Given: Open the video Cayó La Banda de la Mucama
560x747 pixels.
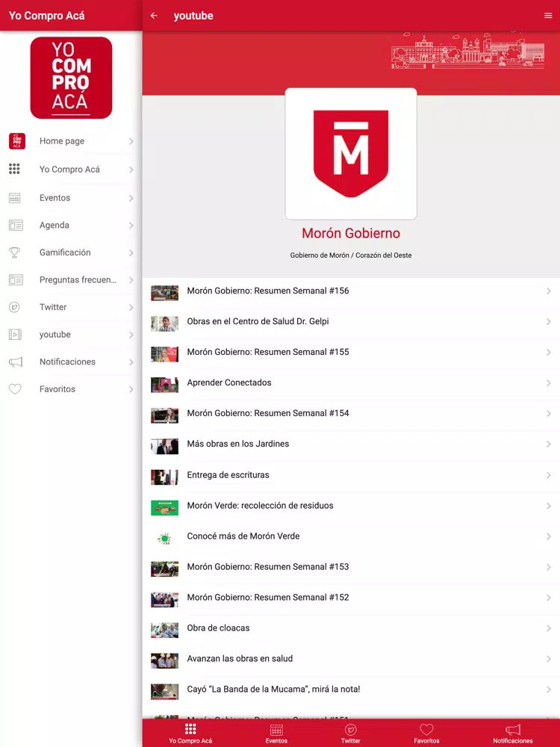Looking at the screenshot, I should point(351,689).
